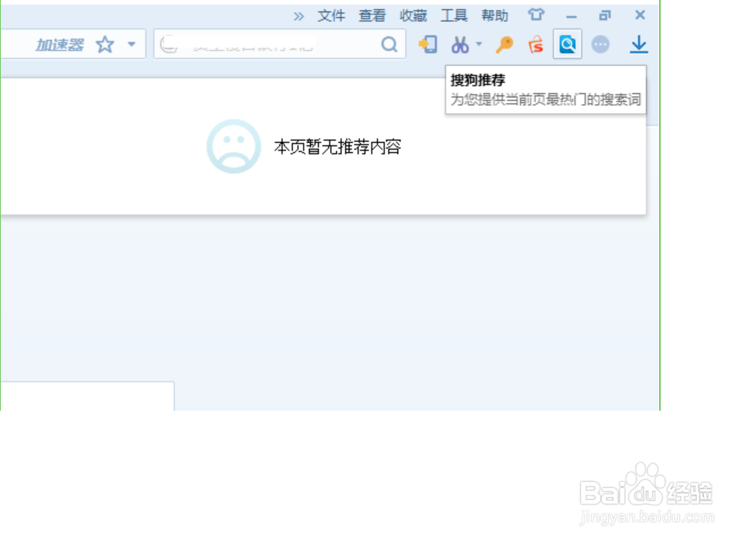Screen dimensions: 756x543
Task: Click the send-to-phone icon
Action: [x=428, y=45]
